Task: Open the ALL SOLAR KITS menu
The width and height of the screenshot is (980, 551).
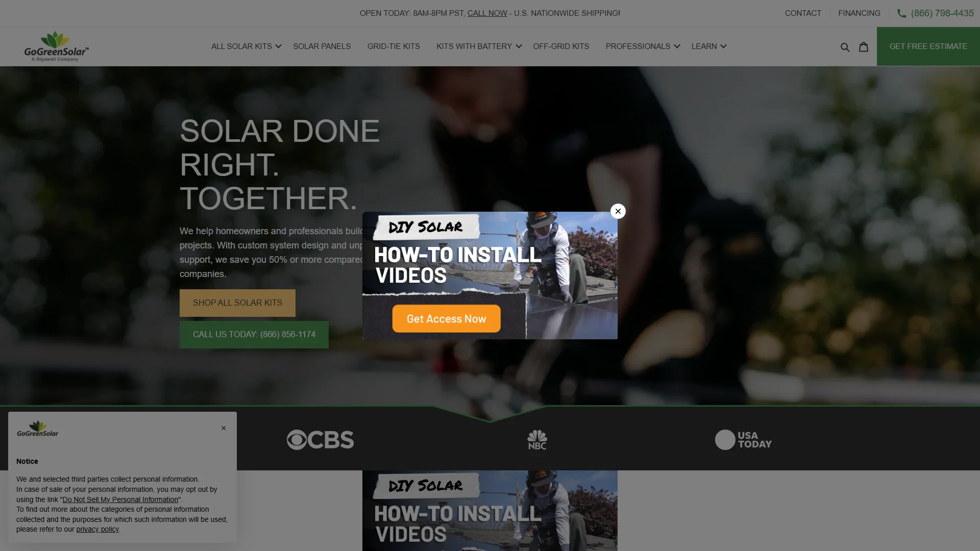Action: click(x=241, y=46)
